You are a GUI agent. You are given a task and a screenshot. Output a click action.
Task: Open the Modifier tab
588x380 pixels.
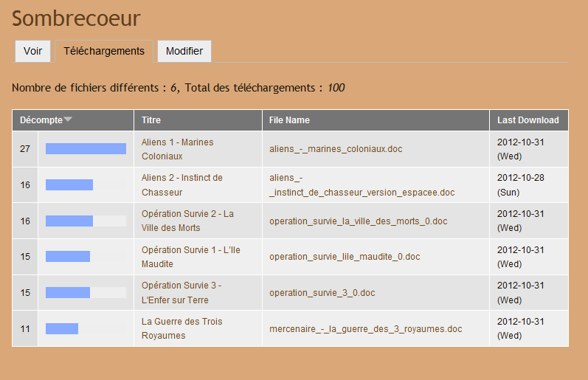(x=184, y=51)
